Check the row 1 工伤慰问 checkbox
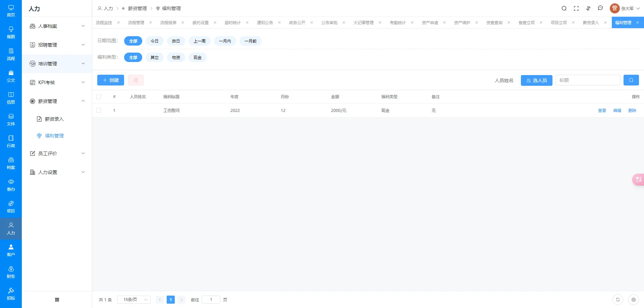 tap(99, 110)
